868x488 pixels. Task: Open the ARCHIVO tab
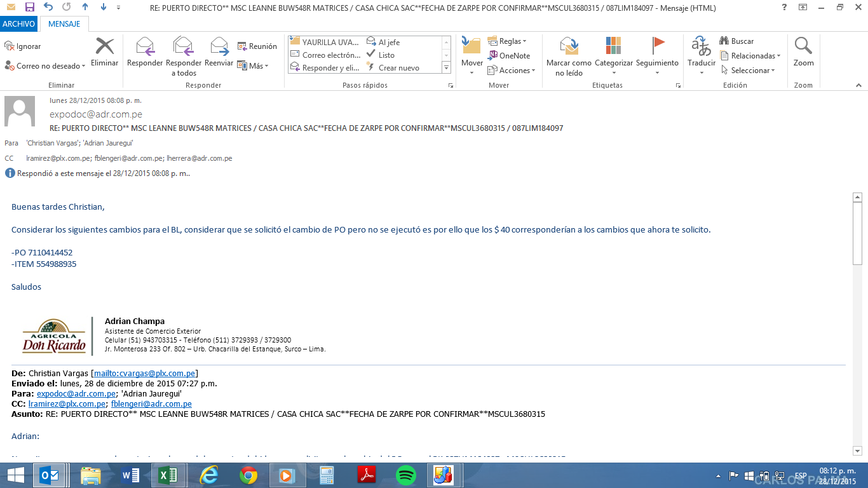(18, 24)
